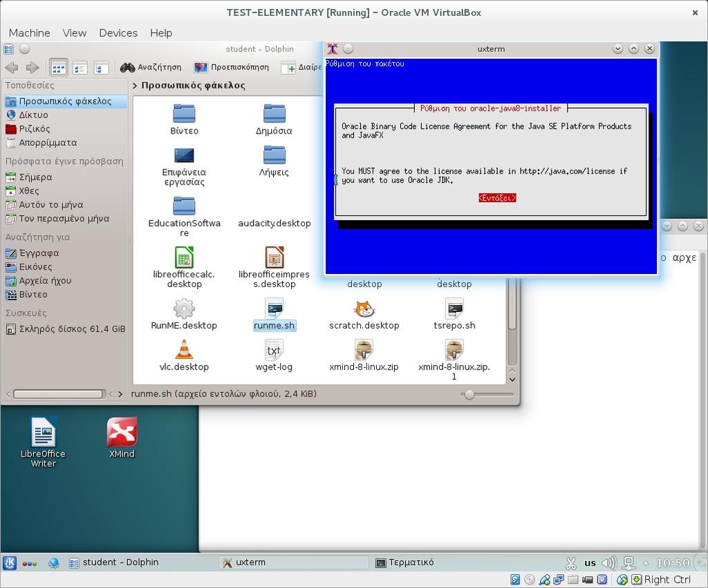Switch Dolphin to compact view mode
This screenshot has width=708, height=588.
pos(80,68)
